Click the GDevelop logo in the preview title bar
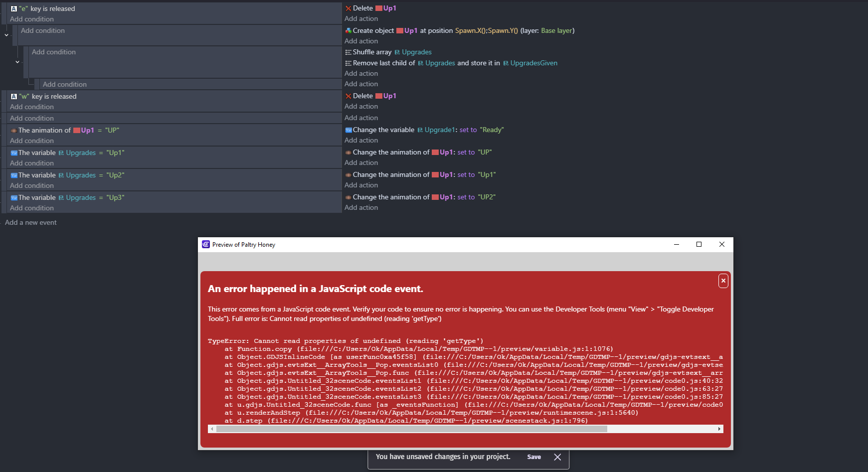Screen dimensions: 868x472 point(206,244)
